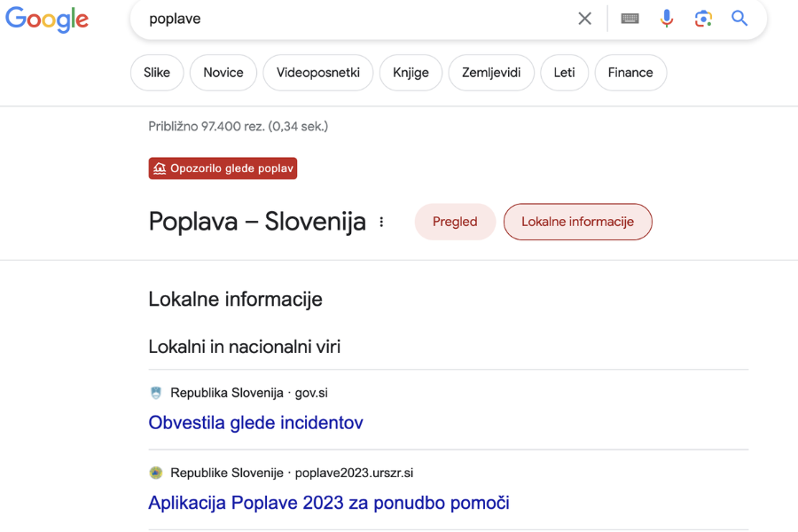The image size is (798, 532).
Task: Select the Lokalne informacije button
Action: 577,222
